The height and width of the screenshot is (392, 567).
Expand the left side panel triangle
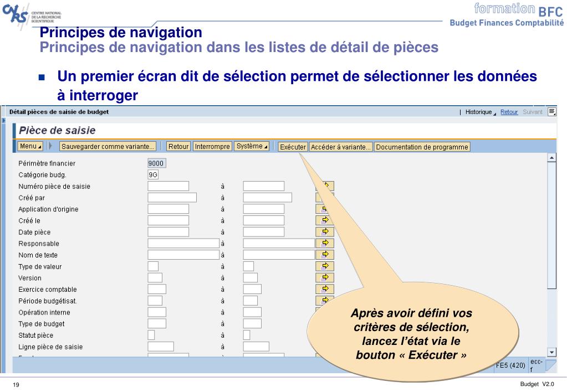(4, 120)
